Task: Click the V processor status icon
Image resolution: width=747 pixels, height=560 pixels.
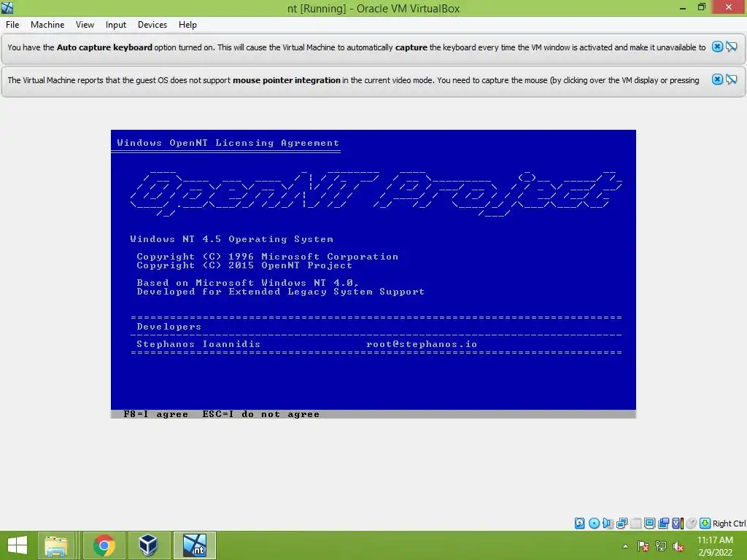Action: click(678, 524)
